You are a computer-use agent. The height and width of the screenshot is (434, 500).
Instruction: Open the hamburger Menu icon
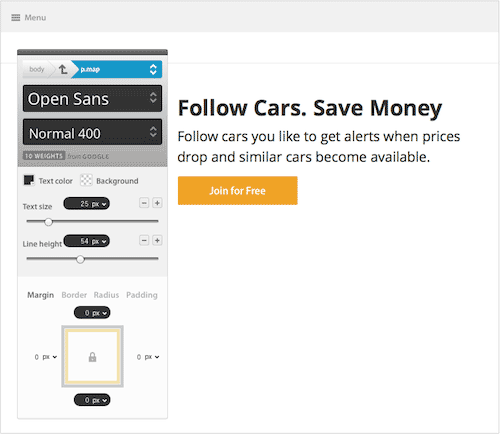click(x=16, y=18)
